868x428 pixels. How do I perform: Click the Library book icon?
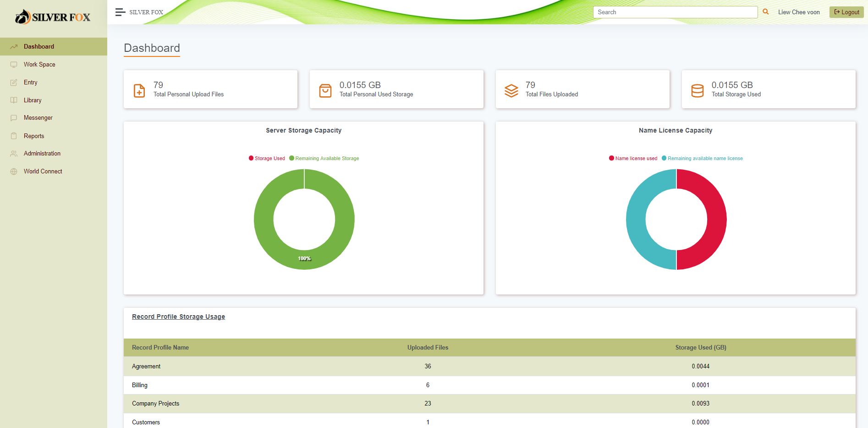click(14, 100)
